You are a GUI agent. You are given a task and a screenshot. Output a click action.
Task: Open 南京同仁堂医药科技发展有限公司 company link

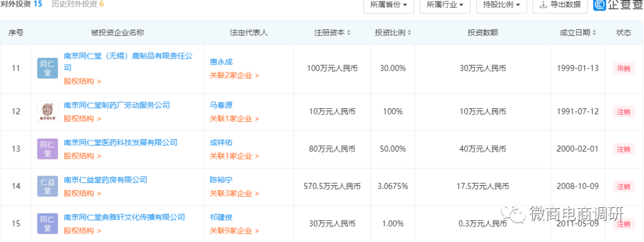coord(120,142)
